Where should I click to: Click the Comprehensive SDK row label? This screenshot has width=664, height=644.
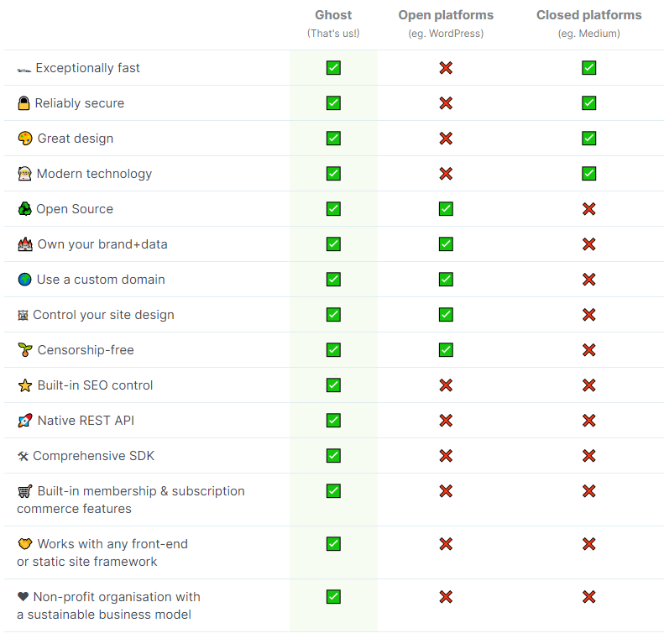pyautogui.click(x=86, y=456)
